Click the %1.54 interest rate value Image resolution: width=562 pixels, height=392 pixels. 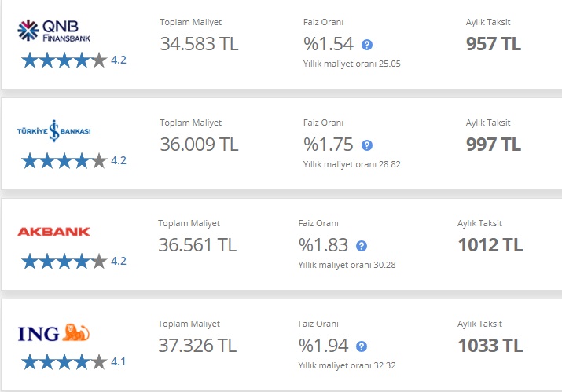(x=329, y=44)
